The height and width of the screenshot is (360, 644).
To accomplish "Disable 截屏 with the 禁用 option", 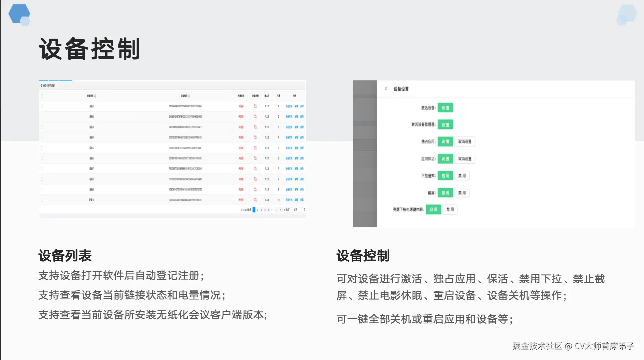I will pyautogui.click(x=462, y=193).
